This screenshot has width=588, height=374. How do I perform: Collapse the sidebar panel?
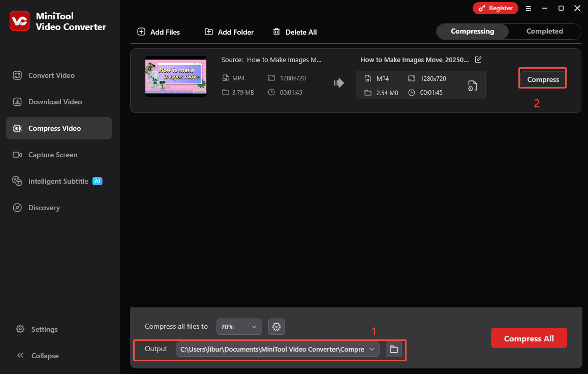point(37,355)
